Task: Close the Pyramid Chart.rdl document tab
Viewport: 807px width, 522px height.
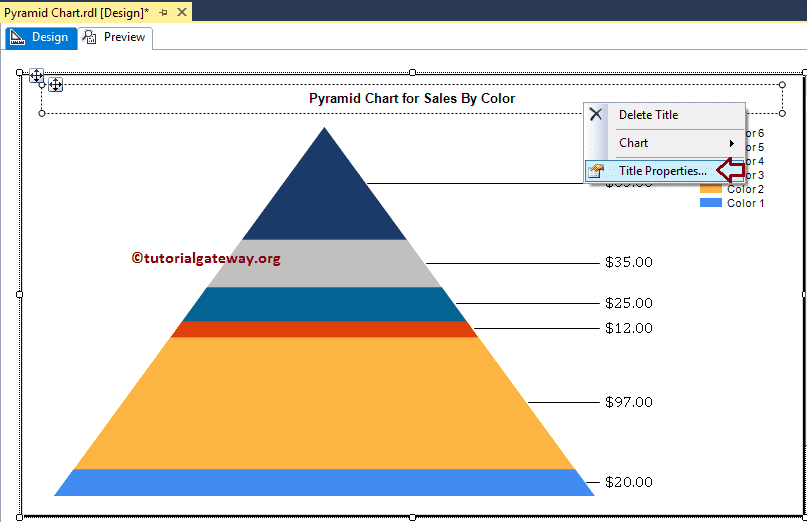Action: click(182, 12)
